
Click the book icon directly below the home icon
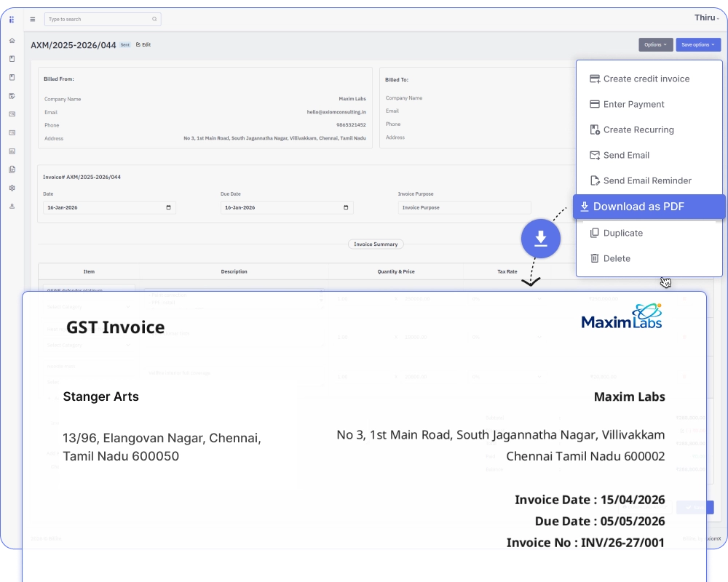(x=12, y=59)
